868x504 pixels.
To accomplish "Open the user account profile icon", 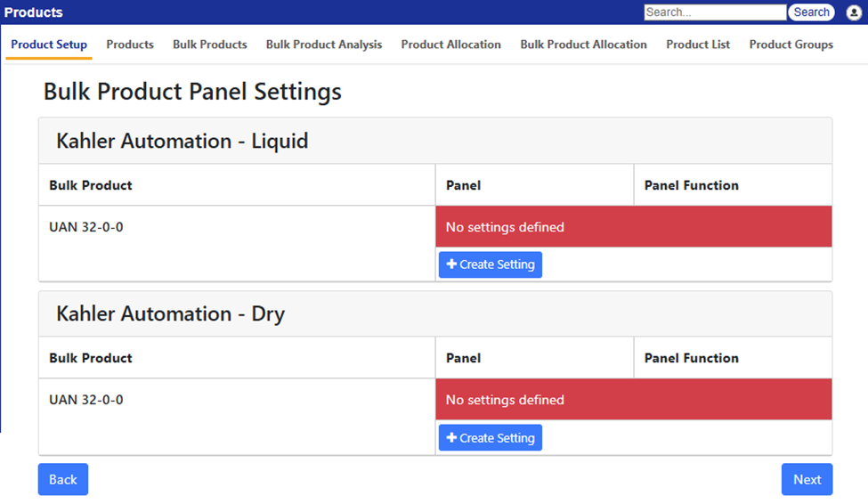I will 854,12.
